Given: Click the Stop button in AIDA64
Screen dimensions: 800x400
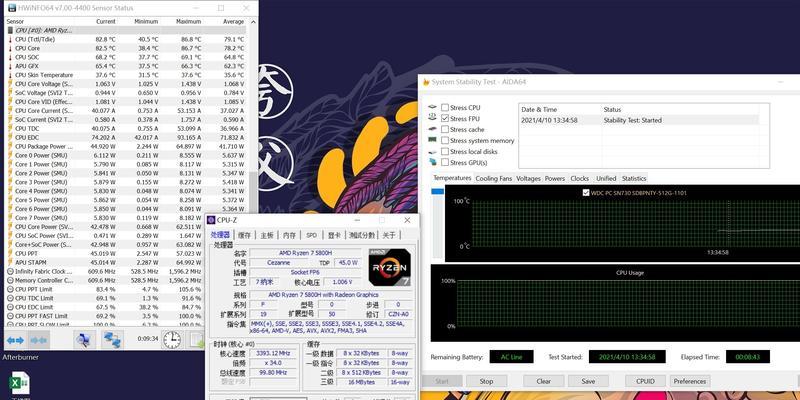Looking at the screenshot, I should pyautogui.click(x=486, y=381).
